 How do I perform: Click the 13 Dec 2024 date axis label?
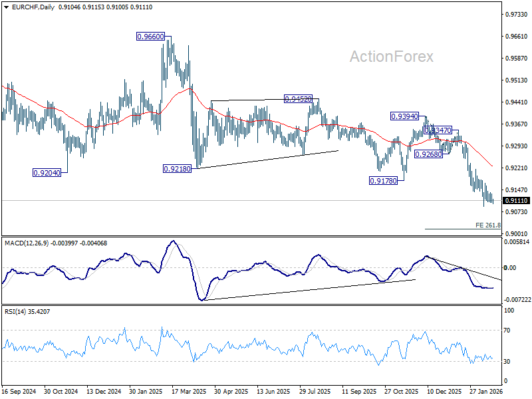click(104, 391)
